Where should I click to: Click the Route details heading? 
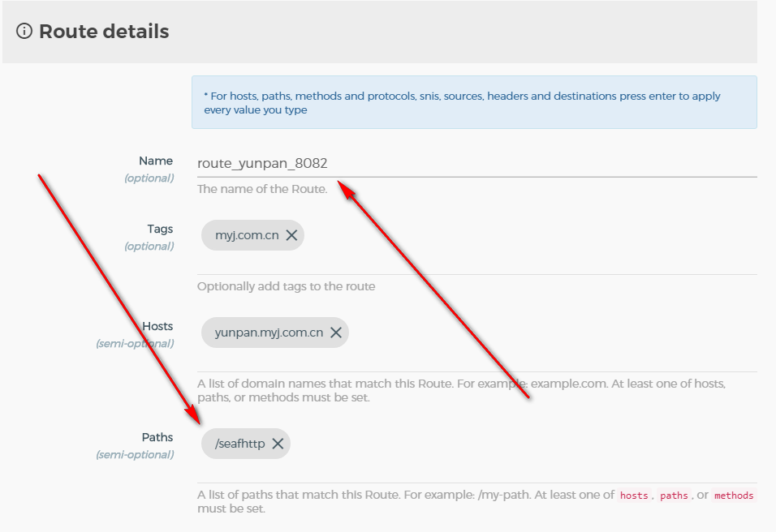coord(104,32)
